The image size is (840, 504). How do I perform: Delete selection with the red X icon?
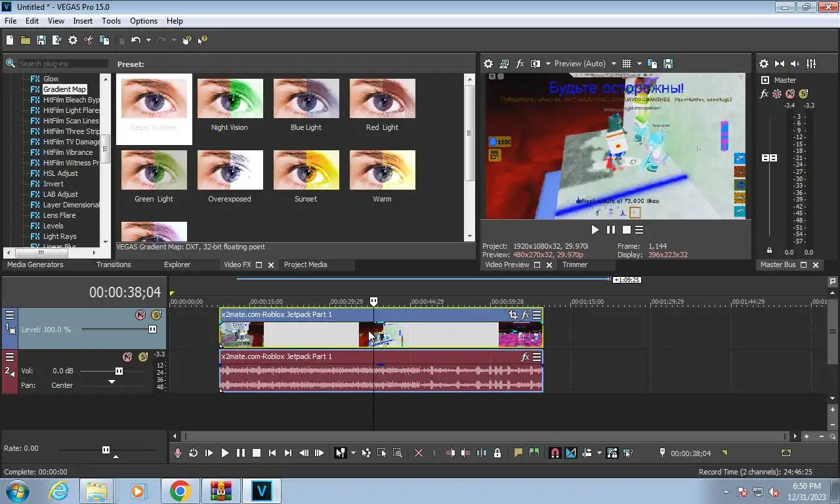pyautogui.click(x=419, y=453)
